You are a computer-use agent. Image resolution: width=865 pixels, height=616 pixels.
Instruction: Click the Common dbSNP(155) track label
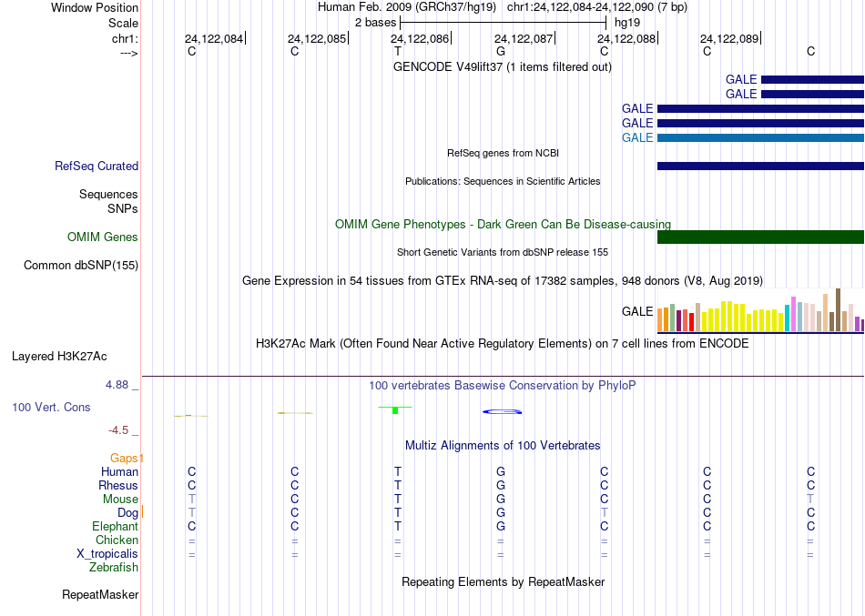coord(81,266)
